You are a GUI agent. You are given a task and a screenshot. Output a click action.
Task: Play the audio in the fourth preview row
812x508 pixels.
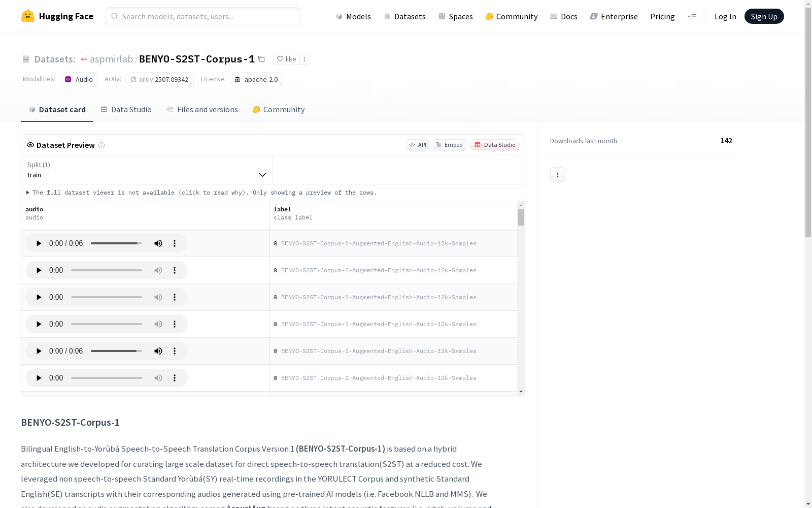coord(39,324)
